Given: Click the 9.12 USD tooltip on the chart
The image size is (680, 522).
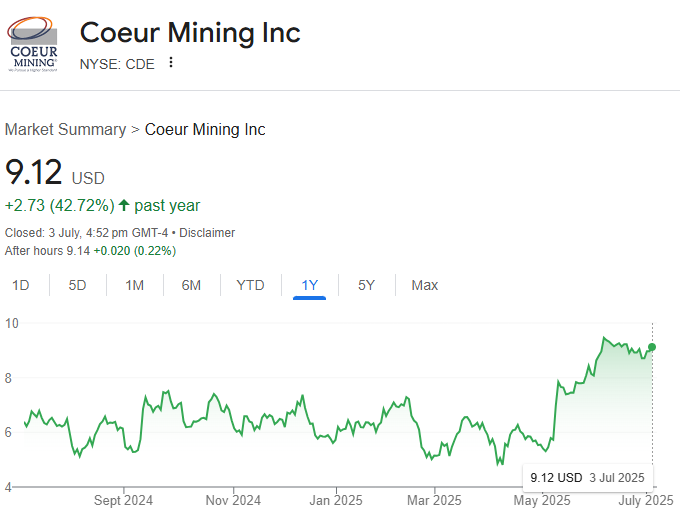Looking at the screenshot, I should (588, 477).
